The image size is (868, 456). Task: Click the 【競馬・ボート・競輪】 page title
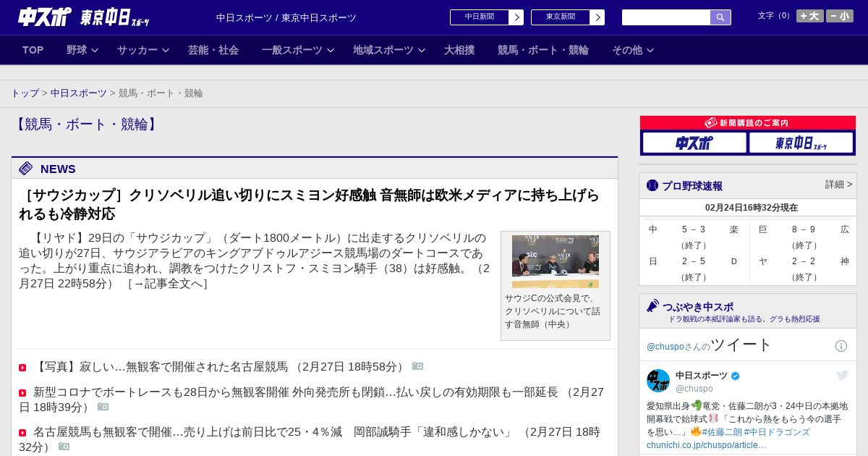pyautogui.click(x=85, y=124)
